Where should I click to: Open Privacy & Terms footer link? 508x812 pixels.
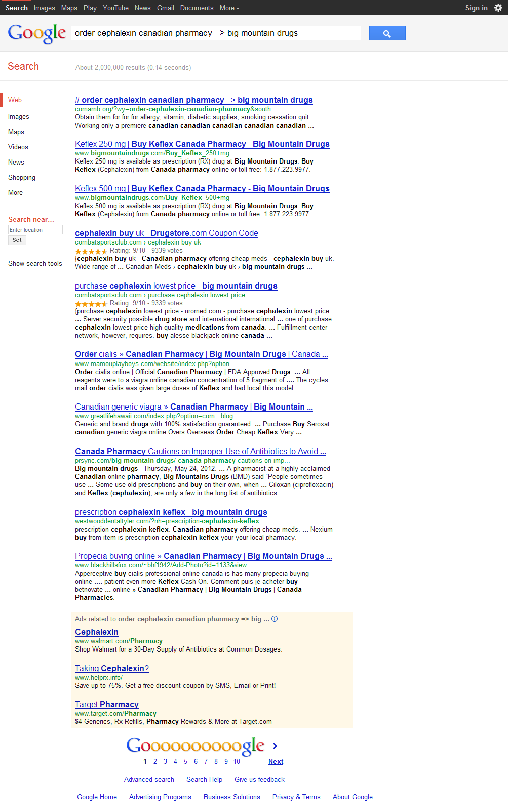coord(296,797)
